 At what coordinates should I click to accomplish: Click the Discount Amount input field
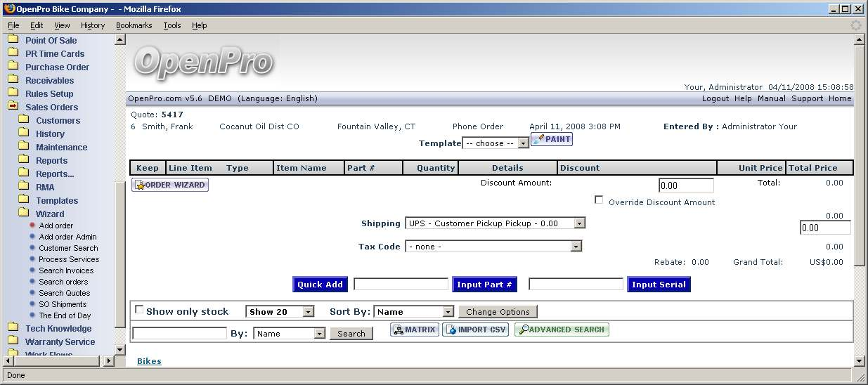[x=686, y=186]
